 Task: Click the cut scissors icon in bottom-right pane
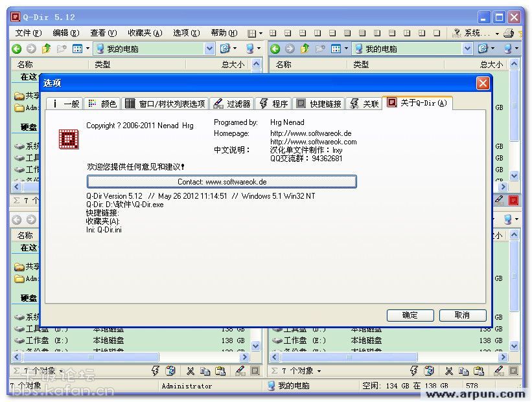(449, 371)
